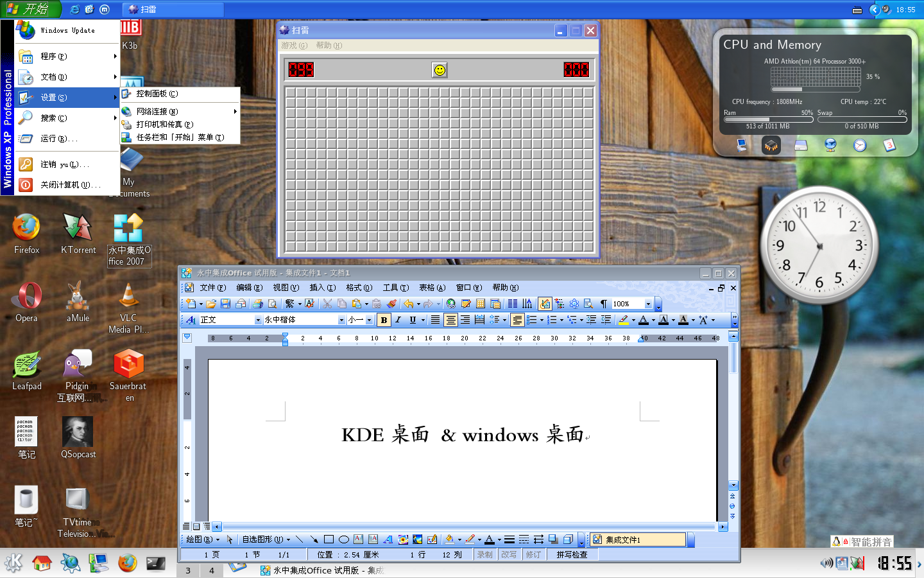The height and width of the screenshot is (578, 924).
Task: Toggle Italic formatting
Action: click(x=398, y=320)
